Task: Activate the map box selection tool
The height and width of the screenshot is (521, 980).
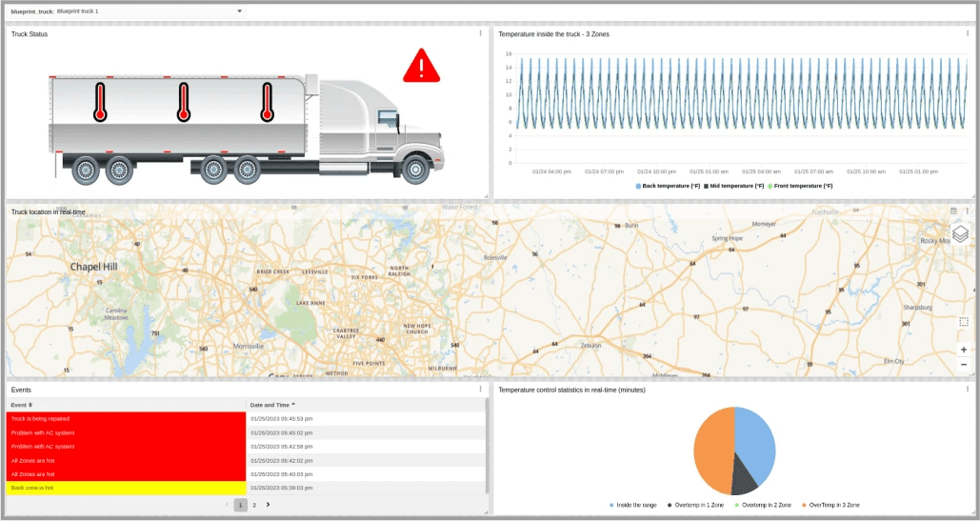Action: (963, 322)
